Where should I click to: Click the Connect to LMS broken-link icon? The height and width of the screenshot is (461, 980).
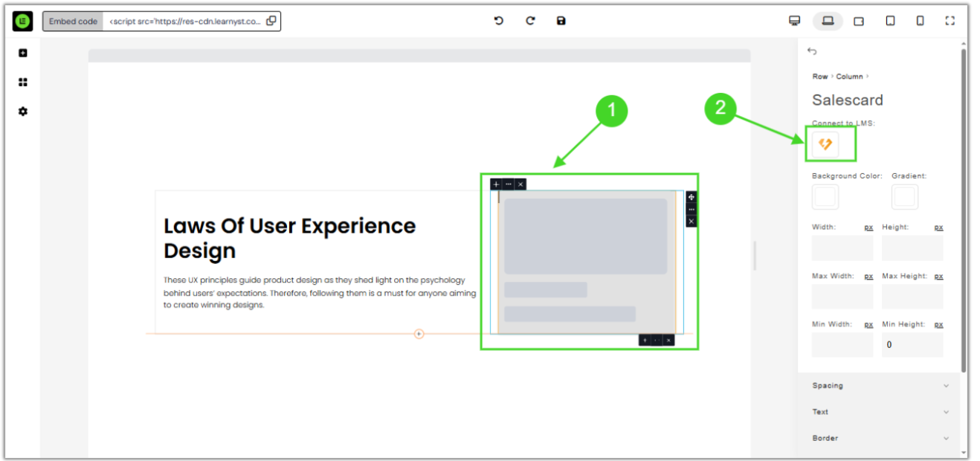[x=825, y=144]
